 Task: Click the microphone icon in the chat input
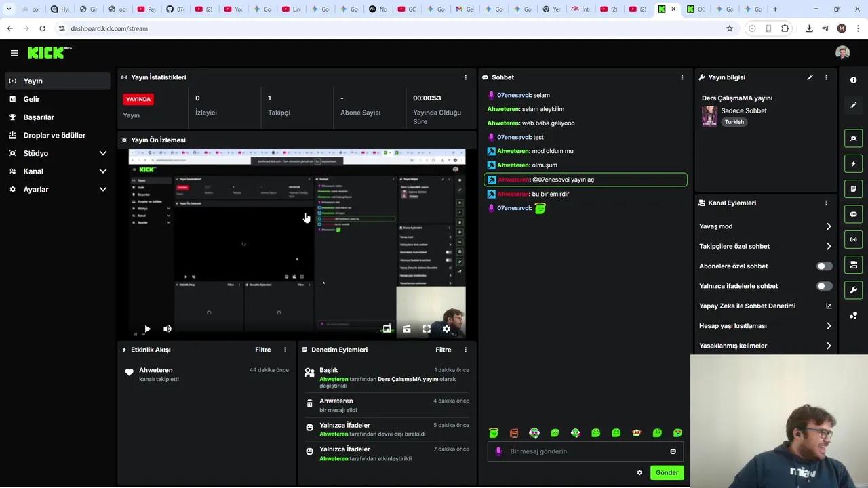(498, 451)
